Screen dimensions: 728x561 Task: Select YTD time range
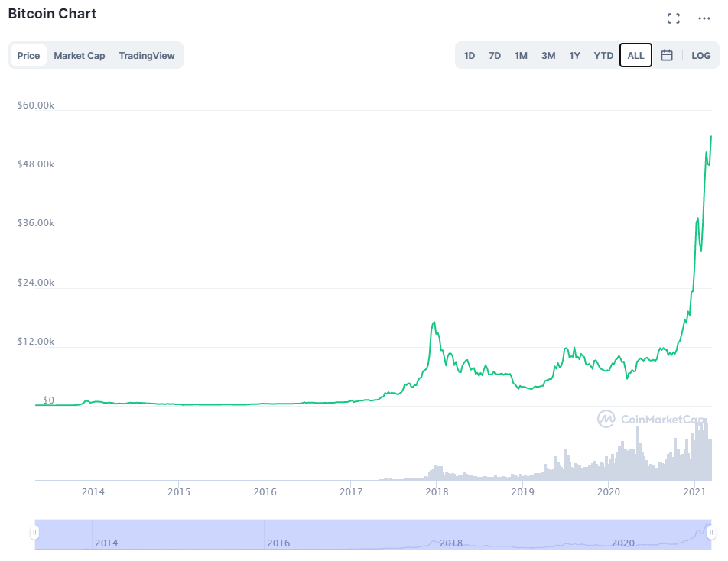click(x=603, y=55)
